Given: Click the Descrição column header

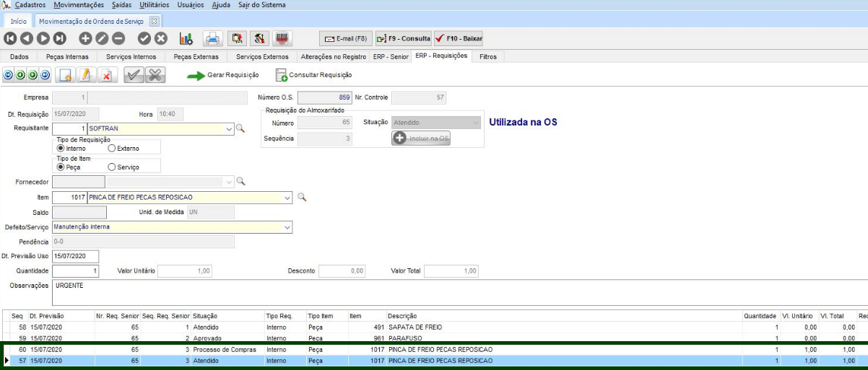Looking at the screenshot, I should [564, 316].
